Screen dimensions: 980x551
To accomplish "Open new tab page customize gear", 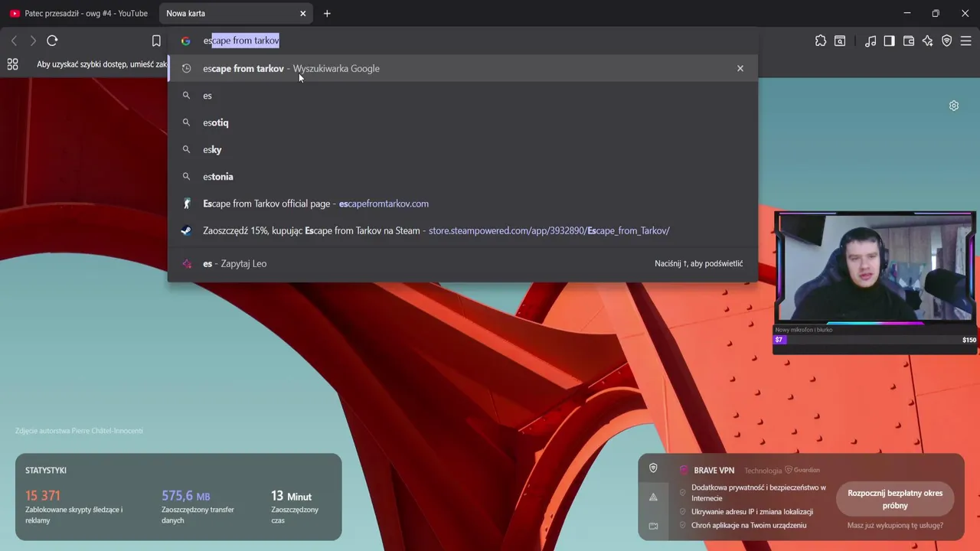I will point(954,106).
